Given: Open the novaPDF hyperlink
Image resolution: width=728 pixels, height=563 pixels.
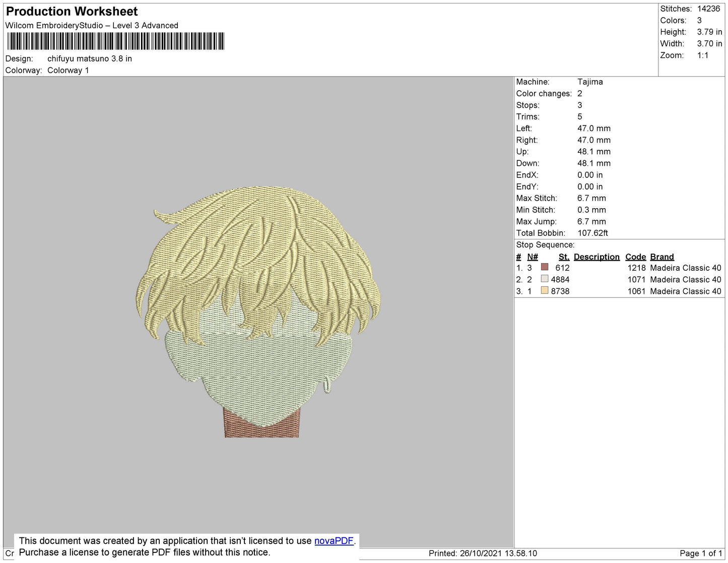Looking at the screenshot, I should [x=334, y=541].
